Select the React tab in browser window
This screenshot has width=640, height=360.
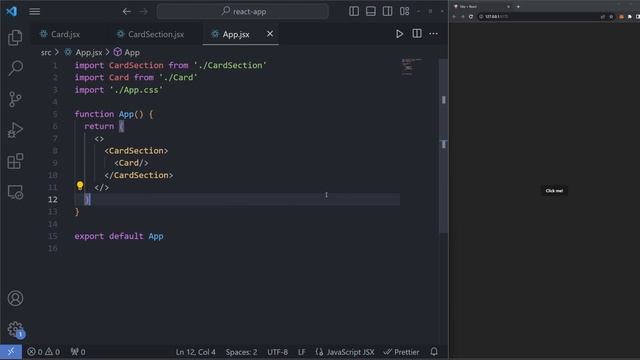[481, 7]
